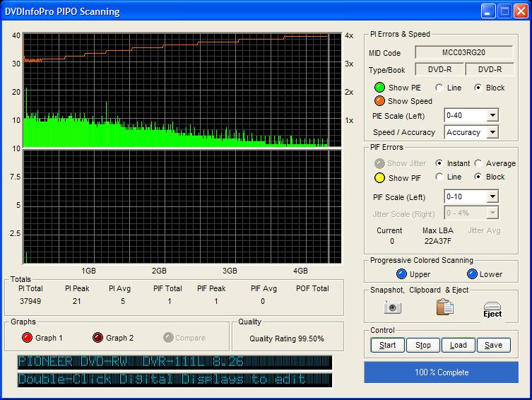Select Line radio in PIF Errors section
Viewport: 532px width, 400px height.
tap(439, 177)
